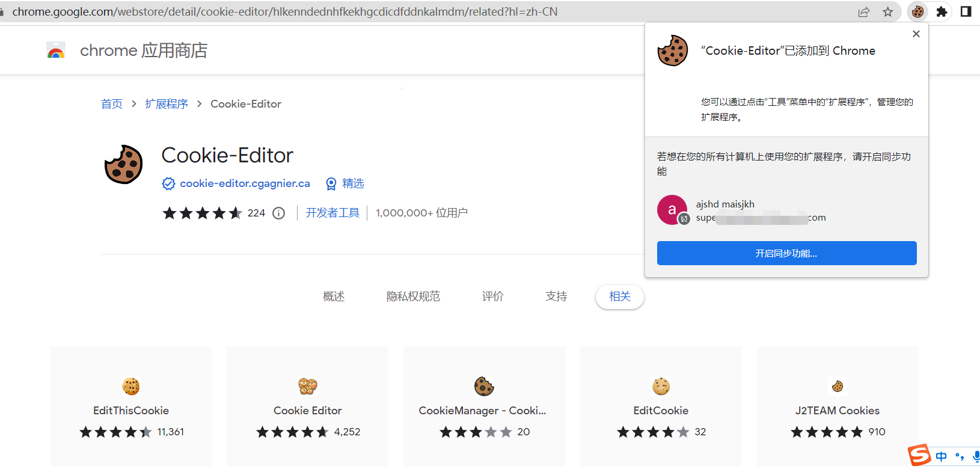
Task: Close the Cookie-Editor added popup
Action: pyautogui.click(x=916, y=34)
